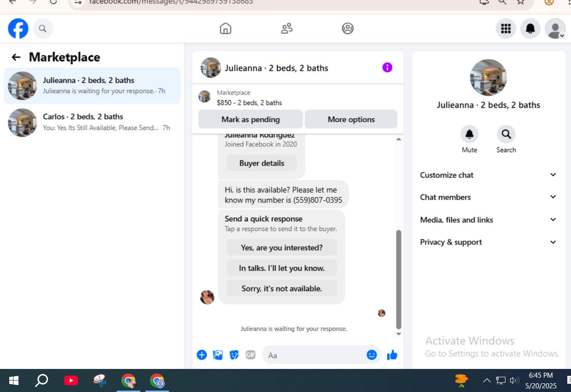
Task: Expand Media, files and links section
Action: point(489,220)
